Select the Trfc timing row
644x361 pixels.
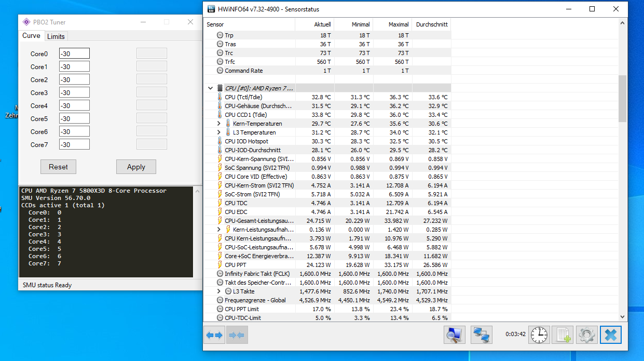click(x=327, y=62)
